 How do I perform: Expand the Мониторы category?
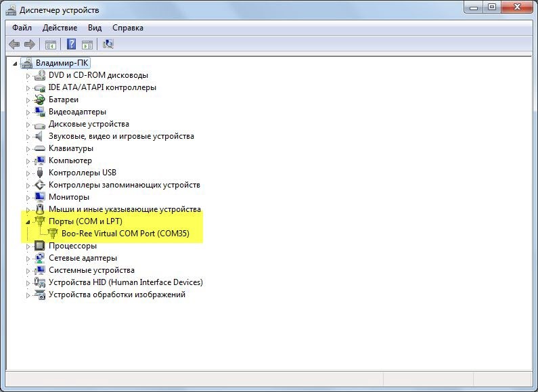(28, 198)
